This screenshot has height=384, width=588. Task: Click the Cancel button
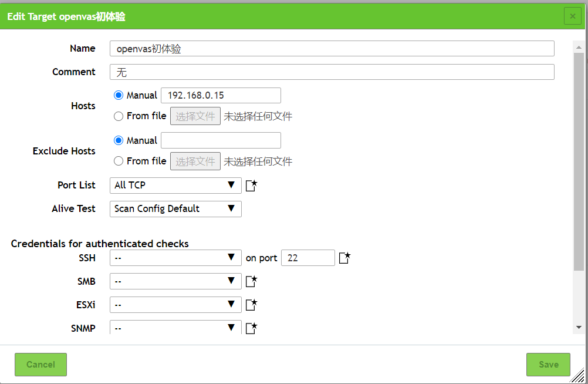tap(41, 365)
